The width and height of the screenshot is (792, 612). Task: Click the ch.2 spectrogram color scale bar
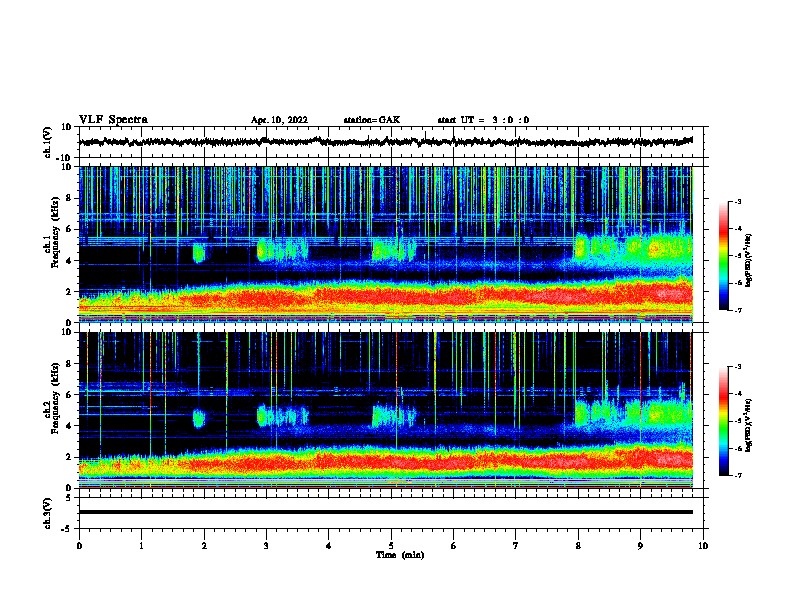click(x=723, y=421)
